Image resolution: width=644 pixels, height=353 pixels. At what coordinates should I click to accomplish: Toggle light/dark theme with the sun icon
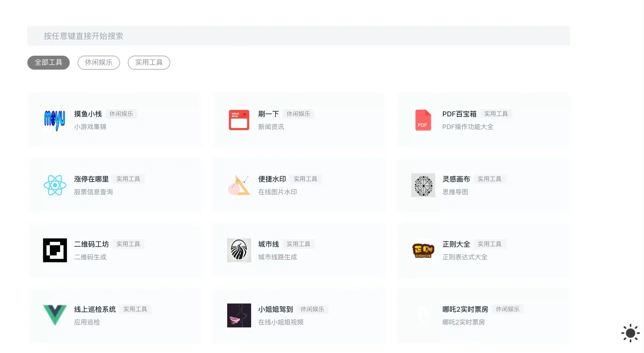[630, 333]
